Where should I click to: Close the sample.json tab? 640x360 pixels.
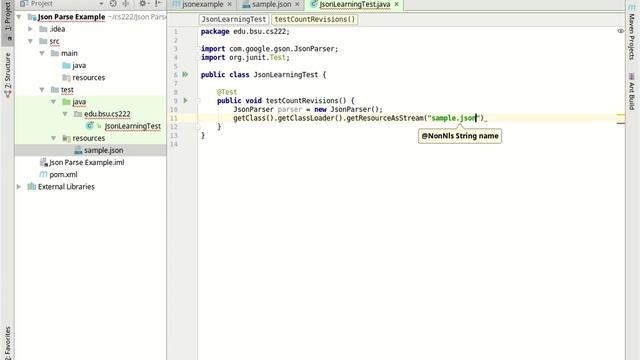[297, 4]
